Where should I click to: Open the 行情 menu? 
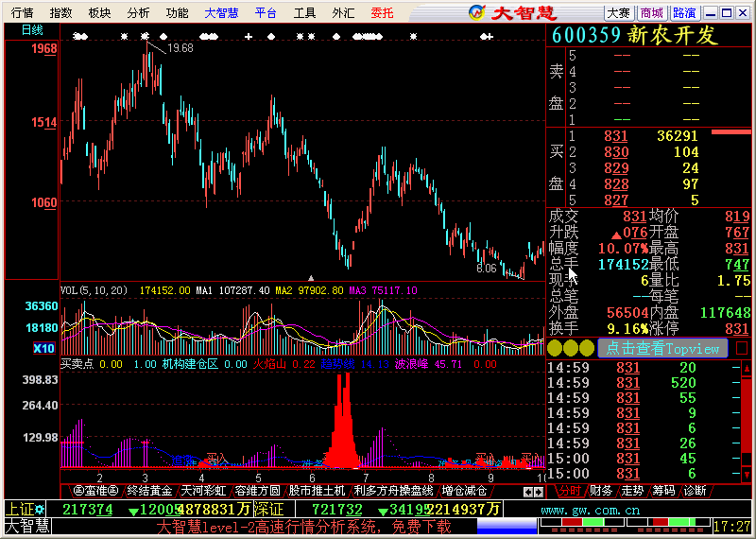[x=22, y=13]
